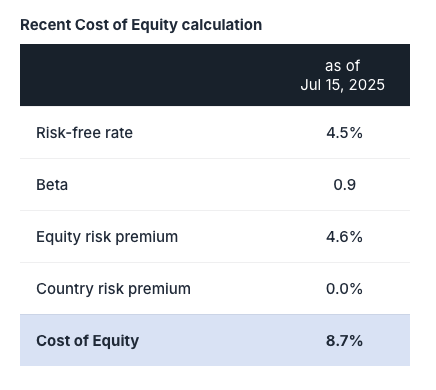Select the bold 'Cost of Equity' row label
This screenshot has height=390, width=436.
click(87, 341)
